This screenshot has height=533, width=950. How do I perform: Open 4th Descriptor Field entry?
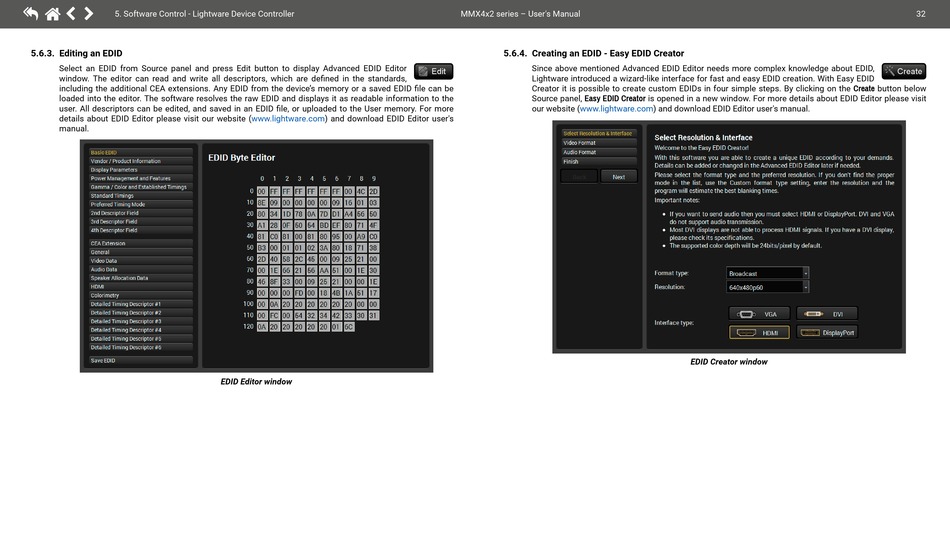pos(141,230)
